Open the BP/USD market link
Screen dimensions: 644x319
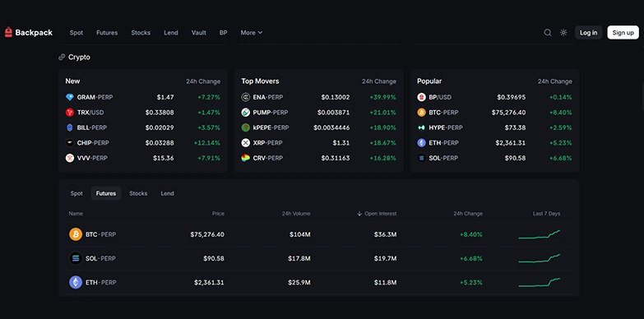click(440, 97)
